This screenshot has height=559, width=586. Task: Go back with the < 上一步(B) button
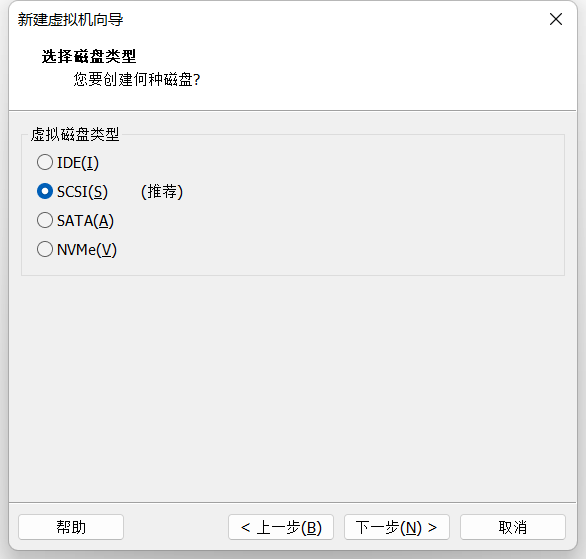(281, 527)
